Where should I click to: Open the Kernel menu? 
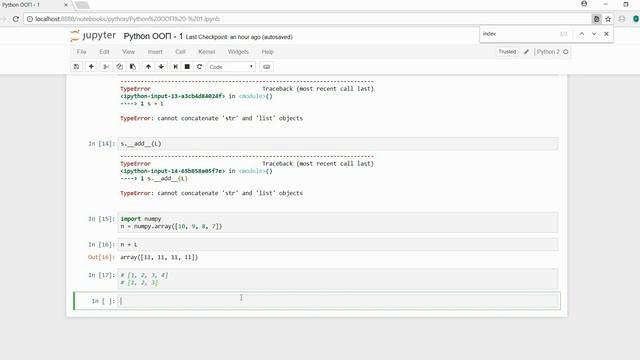207,52
